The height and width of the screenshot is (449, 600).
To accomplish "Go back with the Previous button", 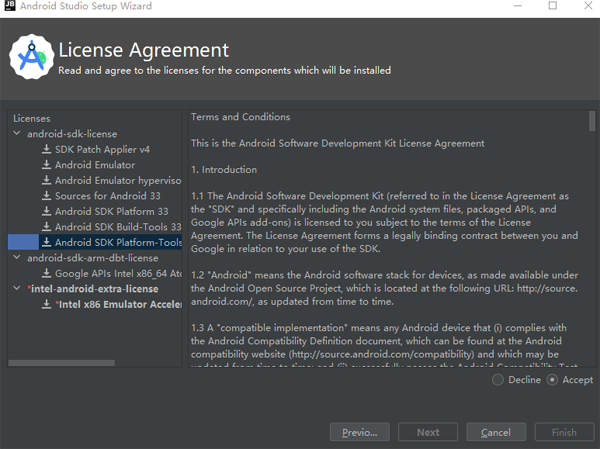I will point(359,432).
